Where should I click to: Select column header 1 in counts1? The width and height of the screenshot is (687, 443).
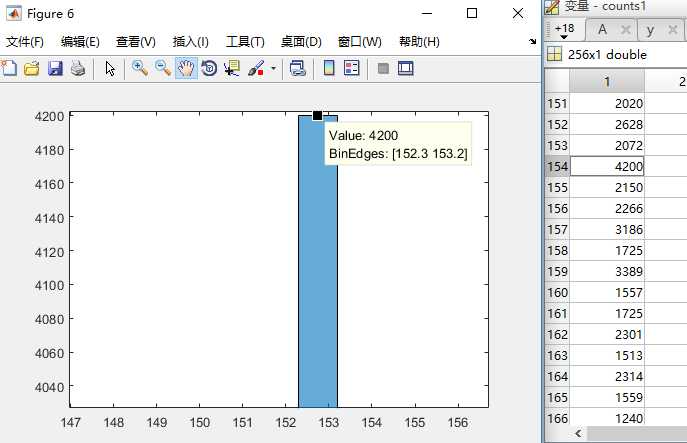607,82
